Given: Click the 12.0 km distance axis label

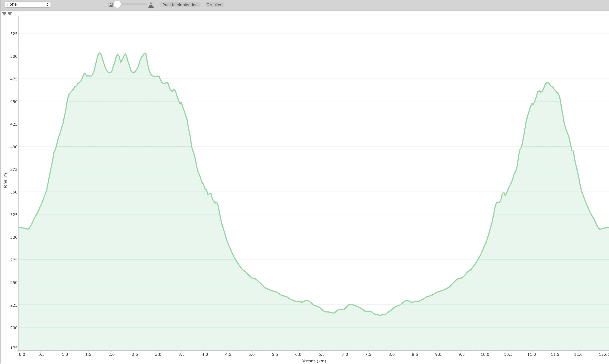Looking at the screenshot, I should [x=578, y=354].
